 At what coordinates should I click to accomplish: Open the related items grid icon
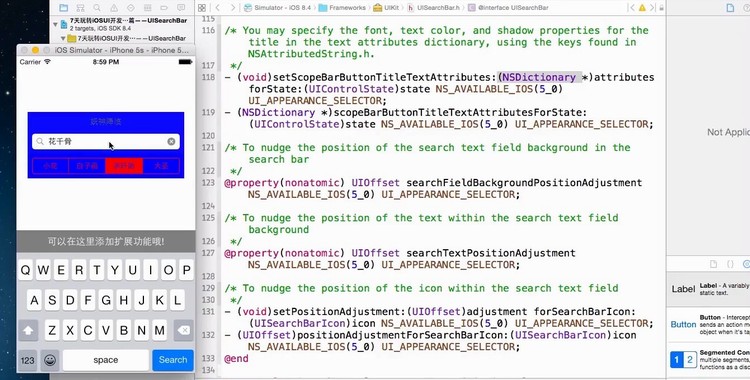tap(202, 8)
